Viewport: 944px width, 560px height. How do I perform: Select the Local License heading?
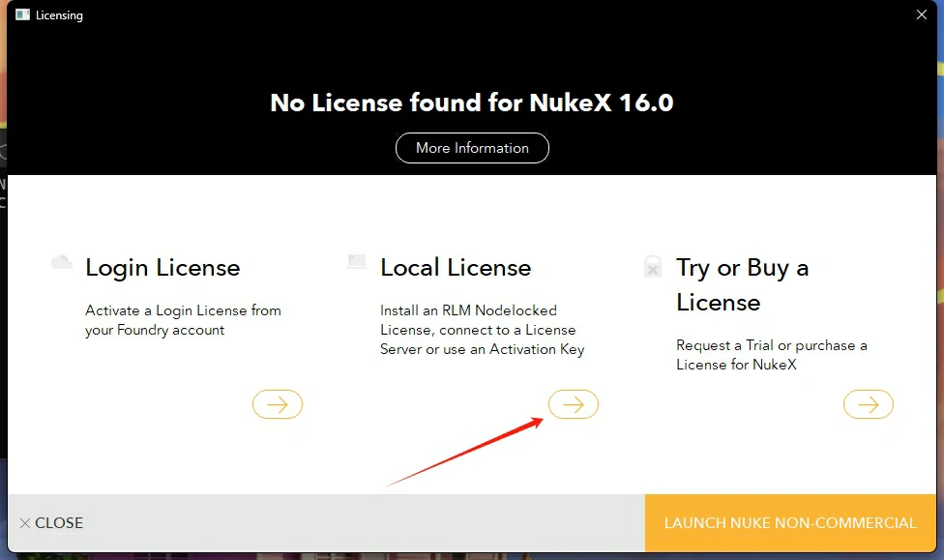(x=456, y=268)
